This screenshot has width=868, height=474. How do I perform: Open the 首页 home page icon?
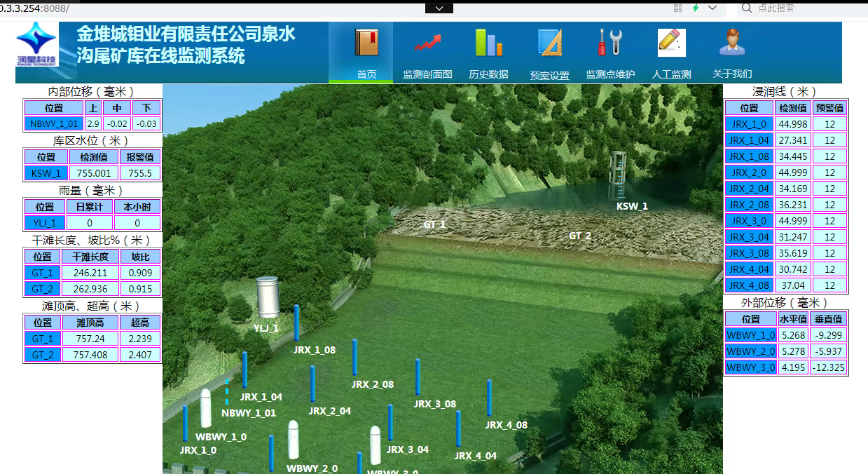click(x=367, y=42)
